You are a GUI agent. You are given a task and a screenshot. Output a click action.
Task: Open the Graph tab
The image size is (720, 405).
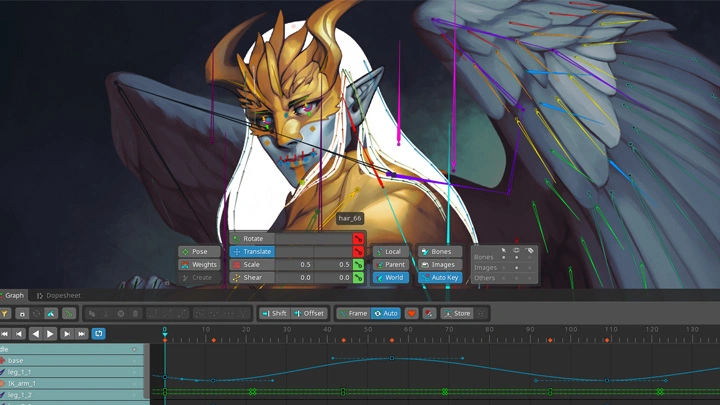pyautogui.click(x=12, y=295)
